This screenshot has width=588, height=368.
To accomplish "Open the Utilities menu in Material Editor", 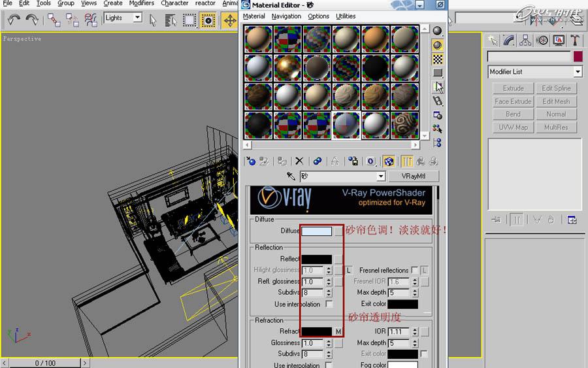I will pyautogui.click(x=346, y=16).
